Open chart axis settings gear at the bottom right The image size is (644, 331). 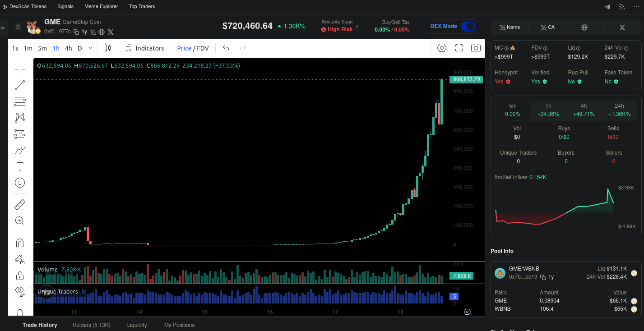(x=467, y=312)
